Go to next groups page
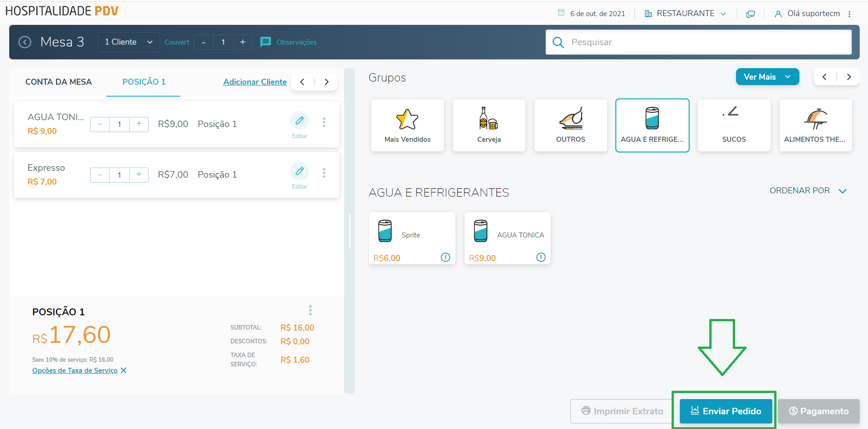Screen dimensions: 868x429 pos(849,77)
